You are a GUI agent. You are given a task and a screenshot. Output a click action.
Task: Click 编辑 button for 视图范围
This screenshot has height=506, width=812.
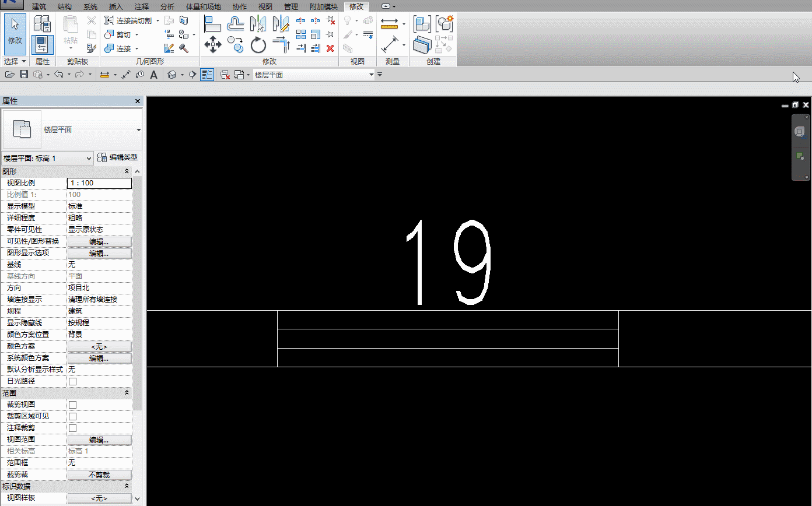(100, 440)
